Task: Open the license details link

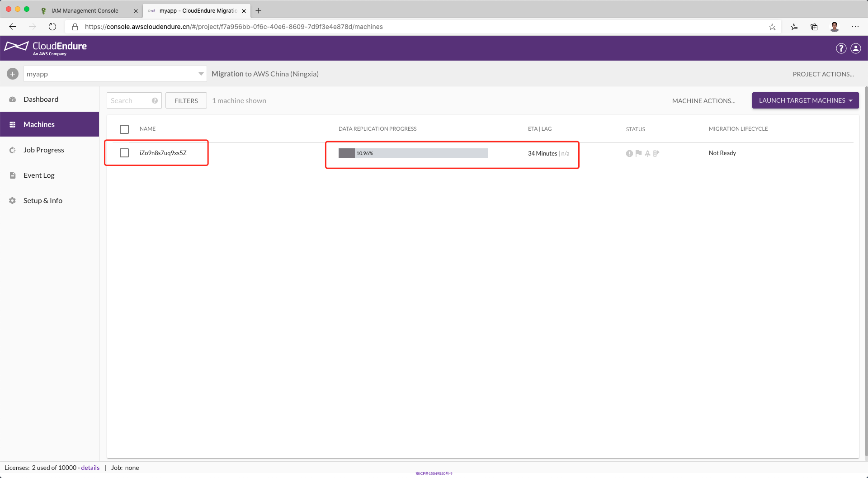Action: click(x=90, y=468)
